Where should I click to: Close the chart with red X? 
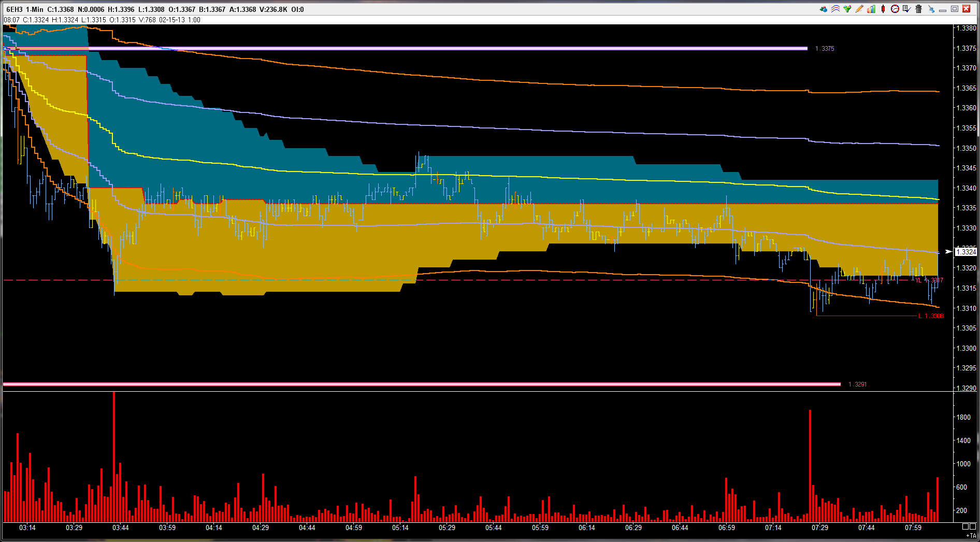pos(967,9)
